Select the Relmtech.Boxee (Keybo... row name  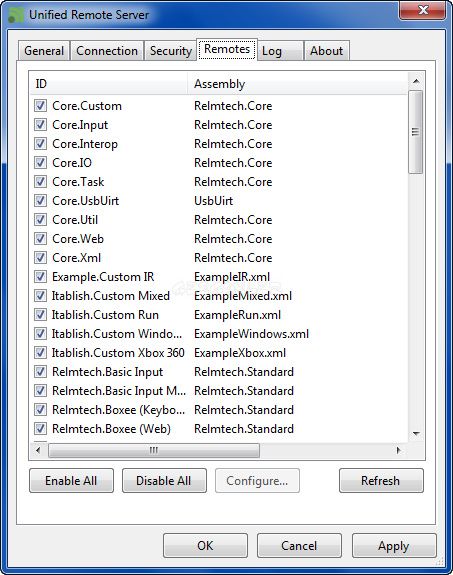coord(118,410)
